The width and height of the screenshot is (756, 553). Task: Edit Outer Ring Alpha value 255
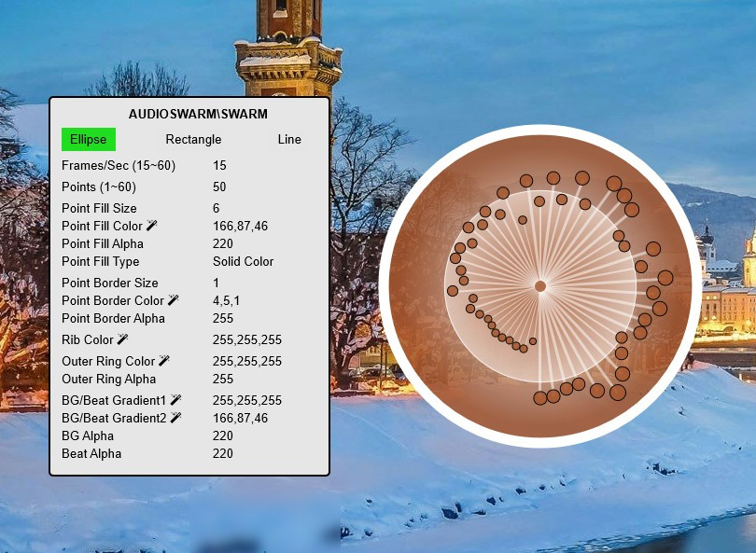point(223,380)
